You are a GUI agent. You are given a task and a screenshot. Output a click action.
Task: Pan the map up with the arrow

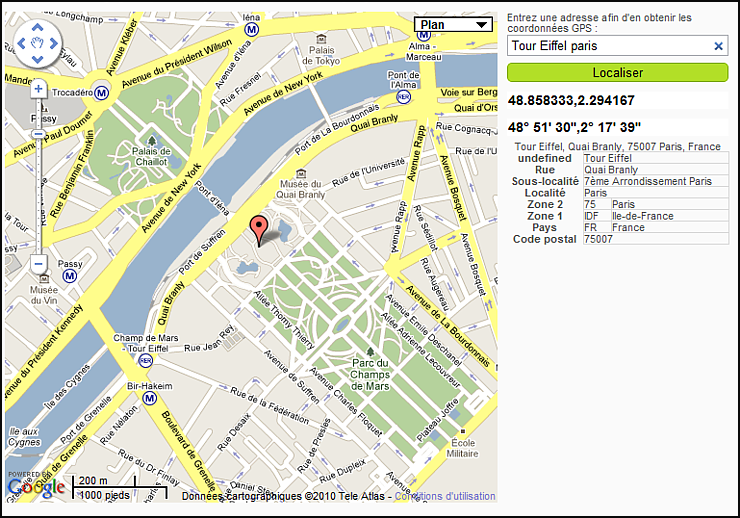pos(38,27)
